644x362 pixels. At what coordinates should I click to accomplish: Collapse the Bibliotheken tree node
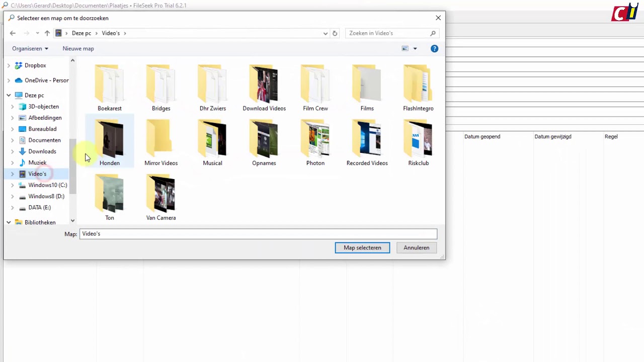coord(9,222)
